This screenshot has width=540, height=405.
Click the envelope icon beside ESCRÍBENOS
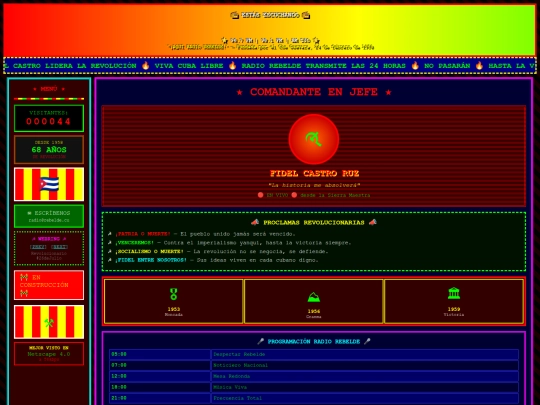[x=30, y=213]
